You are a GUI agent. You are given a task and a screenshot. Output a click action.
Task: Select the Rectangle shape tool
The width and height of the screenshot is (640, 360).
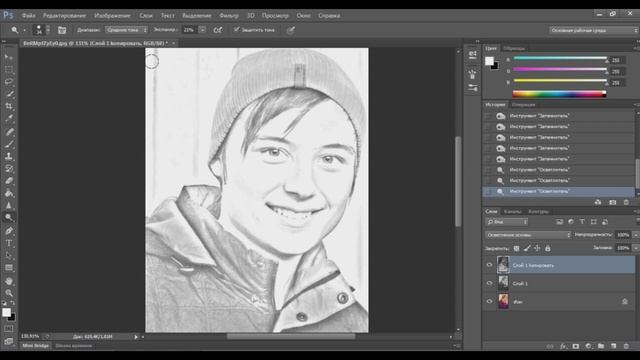point(9,268)
